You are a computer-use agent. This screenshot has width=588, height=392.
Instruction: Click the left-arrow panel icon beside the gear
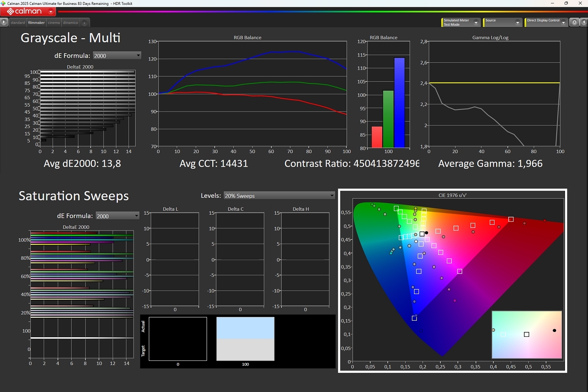click(x=584, y=23)
